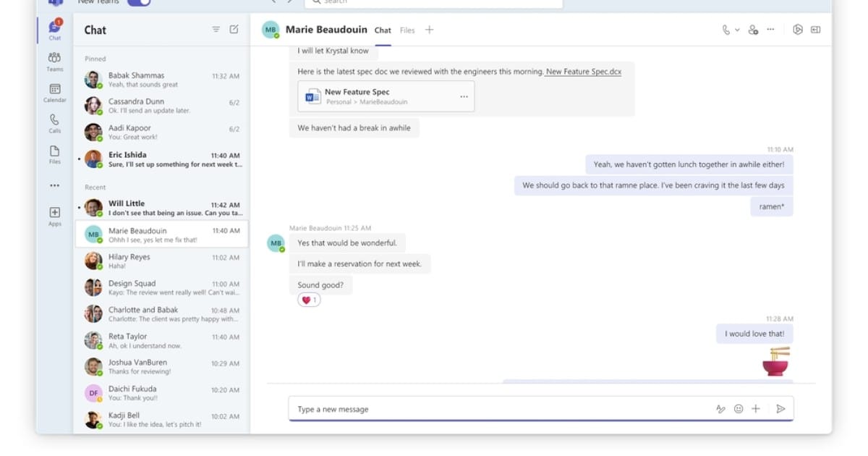Open the filter chats menu
Image resolution: width=868 pixels, height=456 pixels.
coord(216,30)
